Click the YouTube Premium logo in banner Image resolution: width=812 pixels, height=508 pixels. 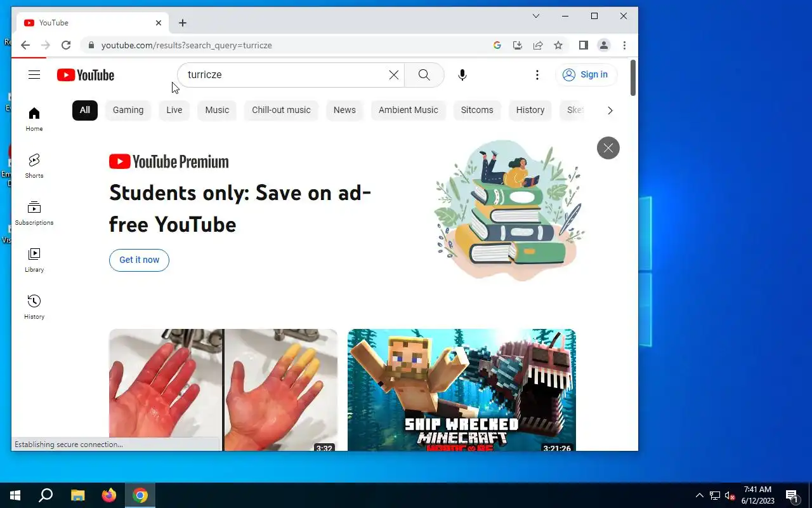point(169,162)
